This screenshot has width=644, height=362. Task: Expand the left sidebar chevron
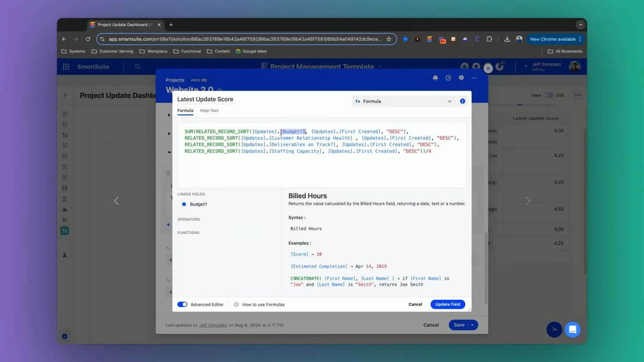[x=65, y=95]
